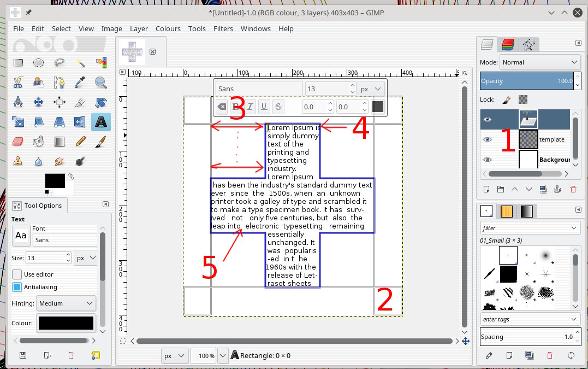Toggle strikethrough in the text toolbar
The height and width of the screenshot is (369, 588).
[278, 107]
